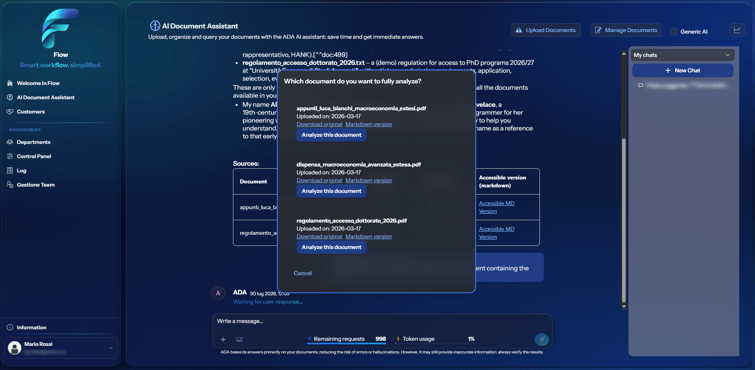Image resolution: width=755 pixels, height=370 pixels.
Task: Click remaining requests value 998
Action: 380,339
